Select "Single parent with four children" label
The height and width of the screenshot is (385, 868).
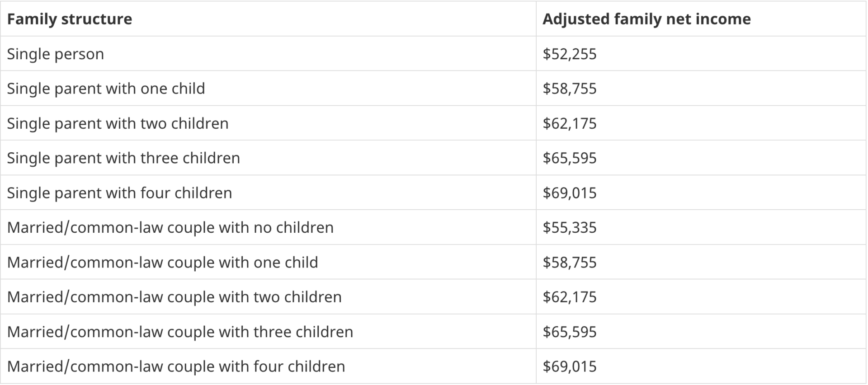pyautogui.click(x=119, y=193)
